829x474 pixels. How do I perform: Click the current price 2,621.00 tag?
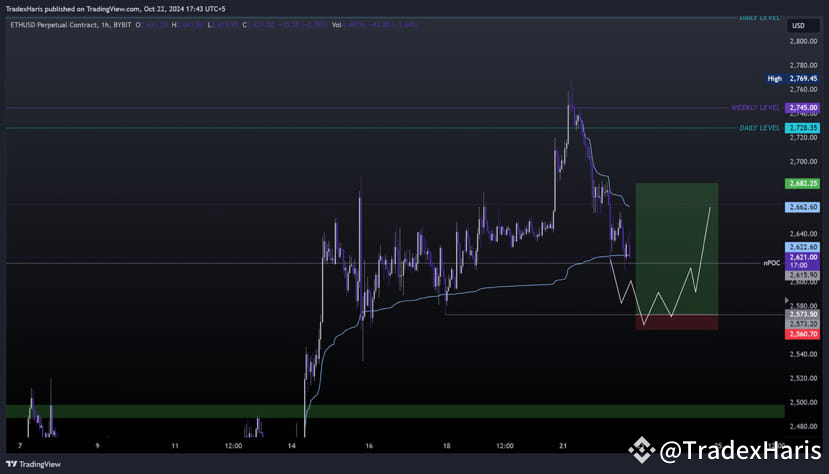802,261
